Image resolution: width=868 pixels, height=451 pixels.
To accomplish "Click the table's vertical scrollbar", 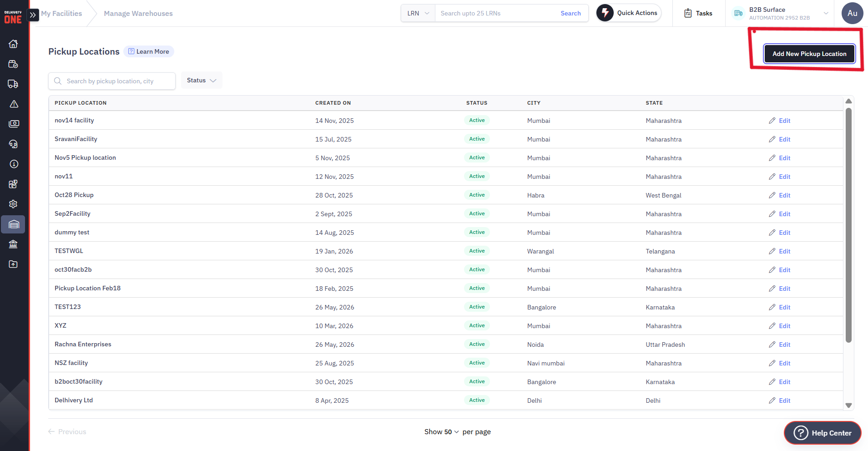I will coord(848,225).
